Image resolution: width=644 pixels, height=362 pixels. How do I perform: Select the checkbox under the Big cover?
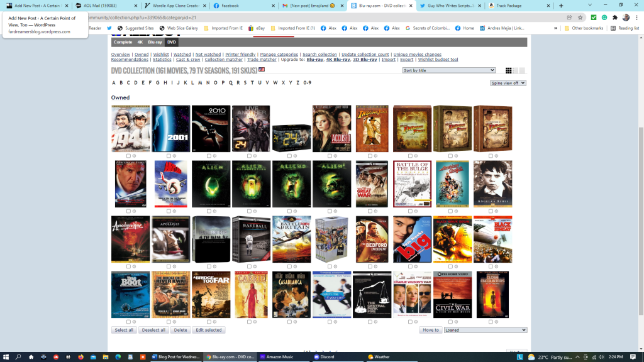(x=410, y=266)
